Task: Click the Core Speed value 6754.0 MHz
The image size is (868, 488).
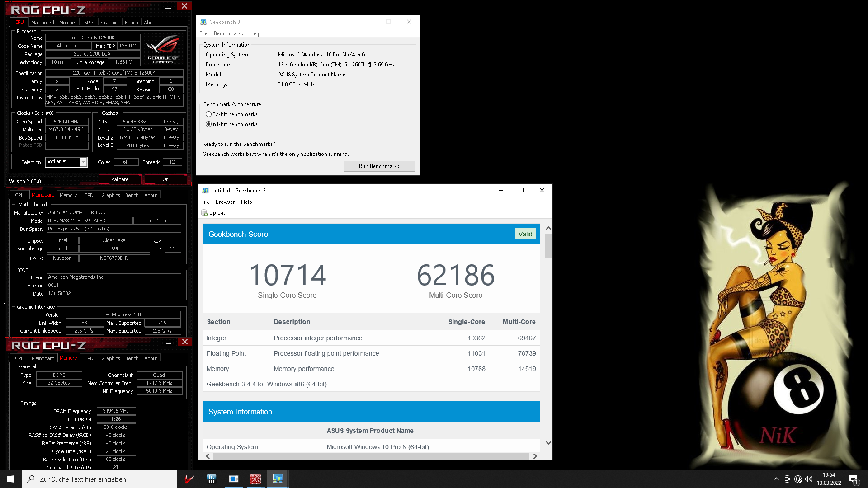Action: point(66,122)
